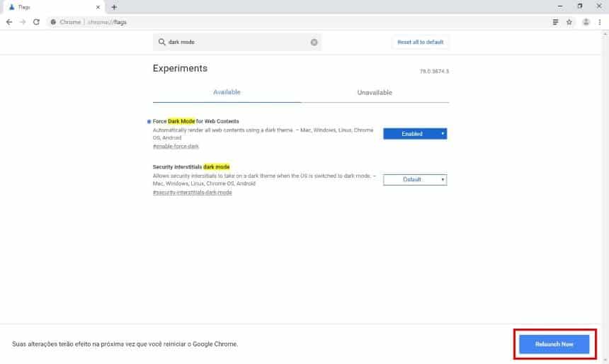This screenshot has width=609, height=364.
Task: Reload the flags page
Action: click(36, 22)
